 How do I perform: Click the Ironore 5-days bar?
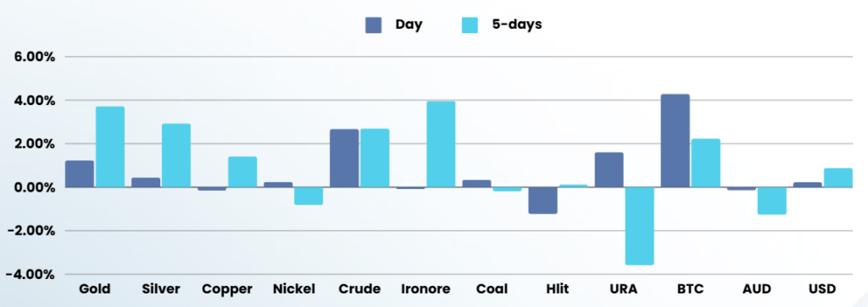click(441, 144)
